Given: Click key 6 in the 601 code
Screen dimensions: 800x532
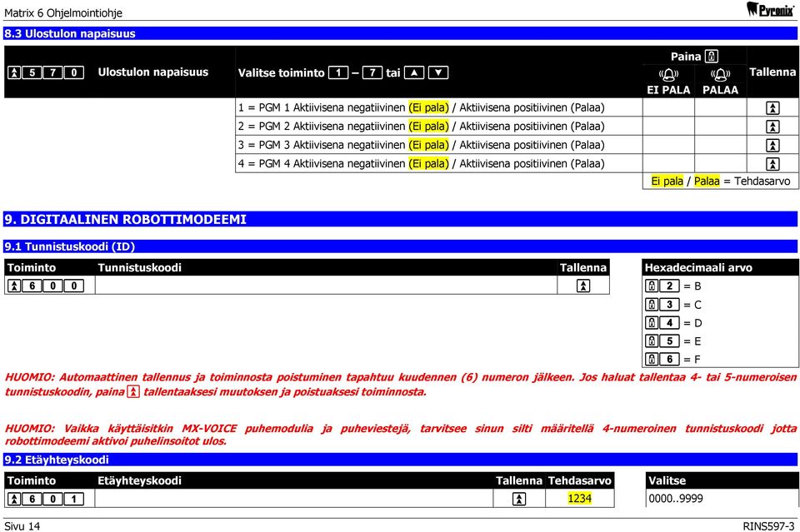Looking at the screenshot, I should click(x=32, y=499).
